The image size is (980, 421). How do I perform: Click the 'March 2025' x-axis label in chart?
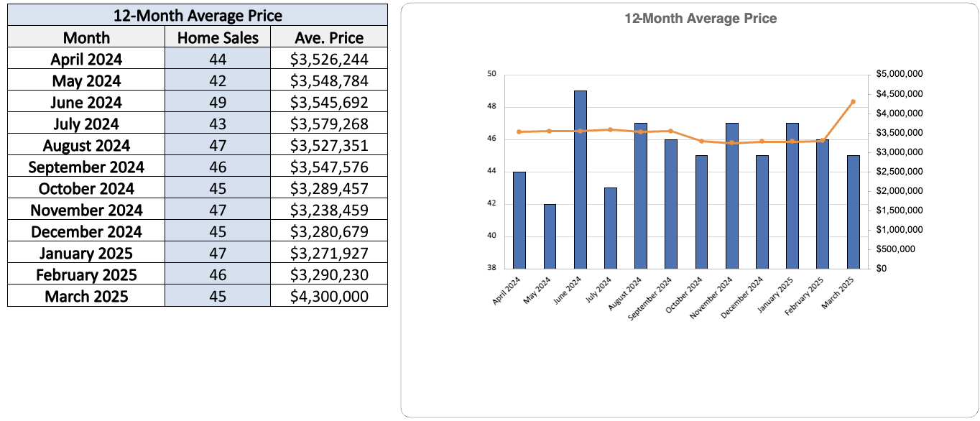tap(839, 292)
